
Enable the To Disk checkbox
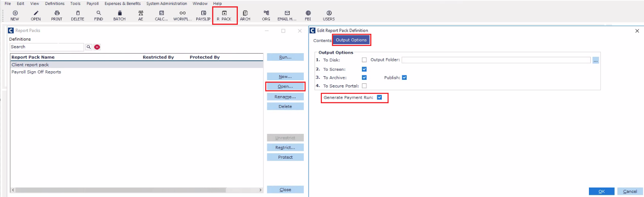364,60
